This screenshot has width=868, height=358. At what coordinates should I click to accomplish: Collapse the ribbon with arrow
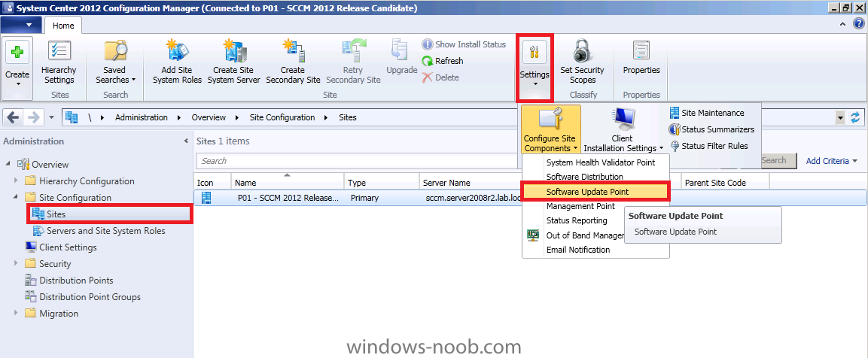pos(842,24)
